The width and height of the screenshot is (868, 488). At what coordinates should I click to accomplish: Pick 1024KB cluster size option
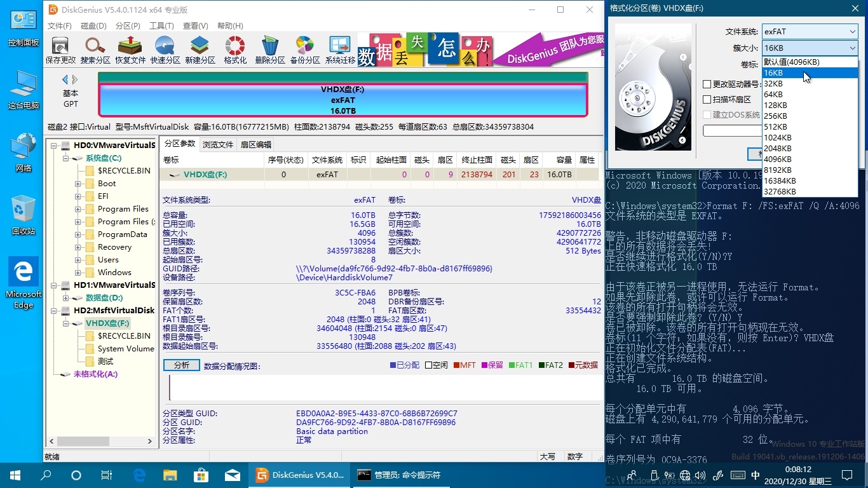coord(810,137)
